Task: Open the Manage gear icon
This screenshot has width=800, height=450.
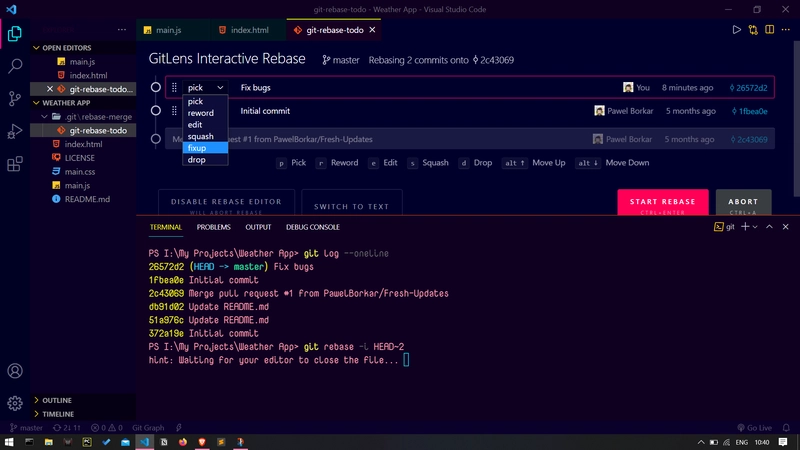Action: 15,403
